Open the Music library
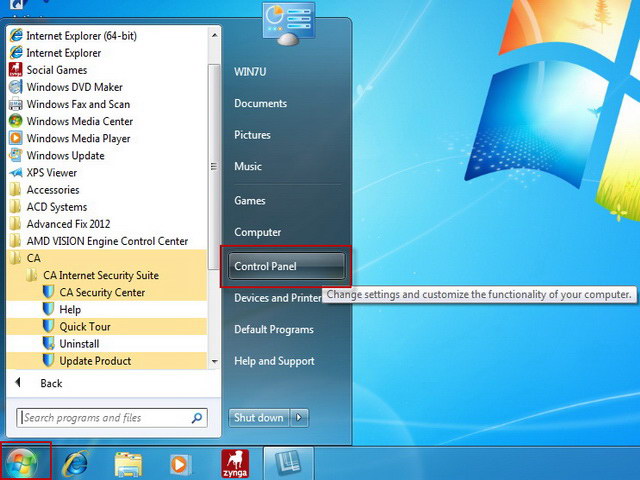This screenshot has height=480, width=640. (248, 167)
